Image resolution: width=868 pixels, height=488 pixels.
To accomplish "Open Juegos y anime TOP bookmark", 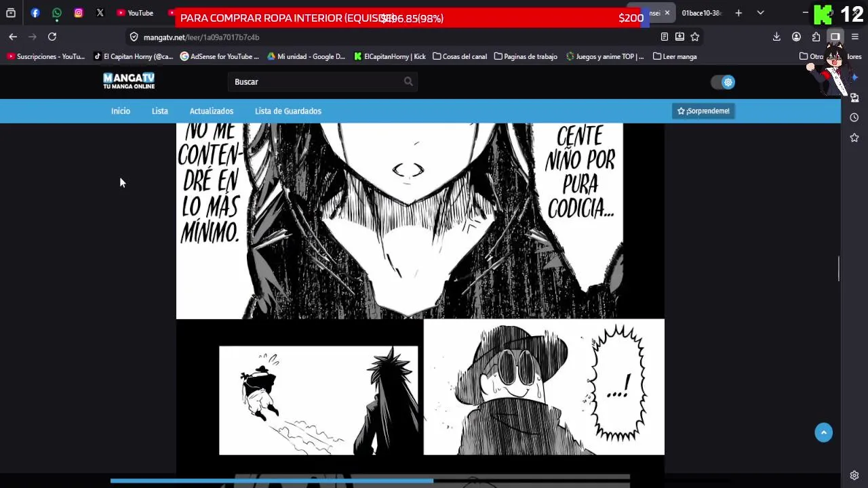I will [604, 57].
